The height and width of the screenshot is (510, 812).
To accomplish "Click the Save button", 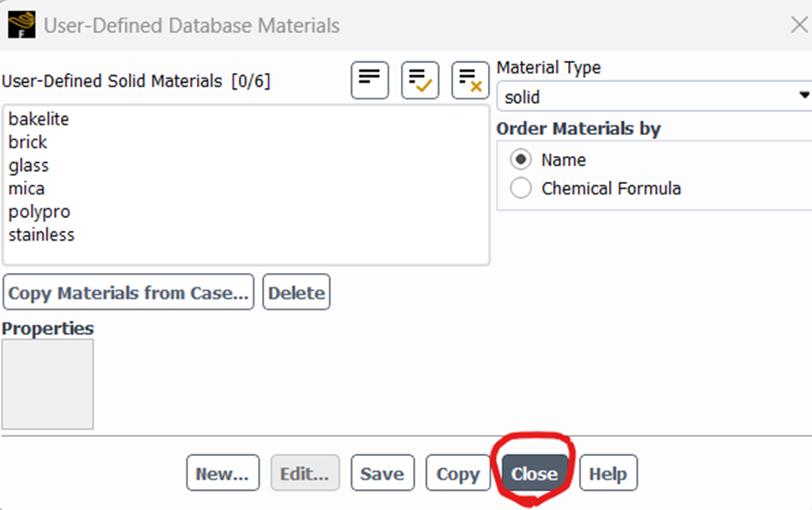I will pyautogui.click(x=382, y=473).
